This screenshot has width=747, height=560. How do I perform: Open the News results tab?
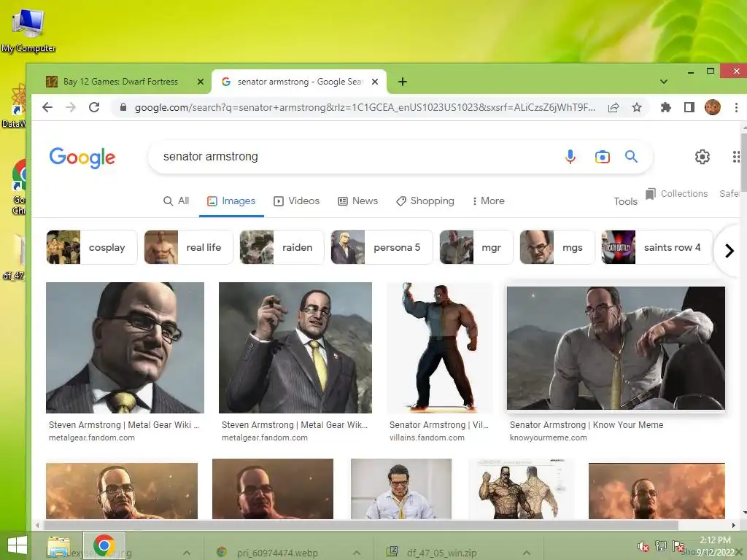[x=357, y=201]
